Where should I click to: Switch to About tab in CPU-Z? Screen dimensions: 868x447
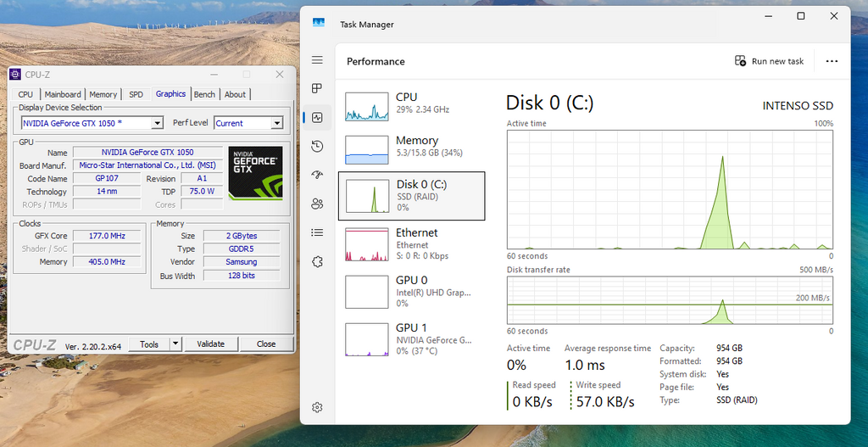[x=235, y=95]
